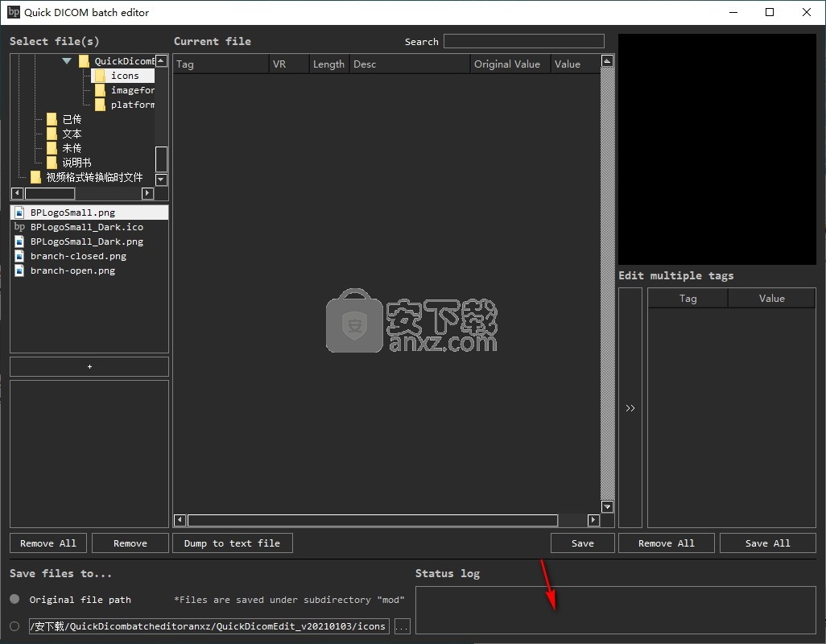The height and width of the screenshot is (644, 826).
Task: Click branch-closed.png file icon
Action: [x=19, y=256]
